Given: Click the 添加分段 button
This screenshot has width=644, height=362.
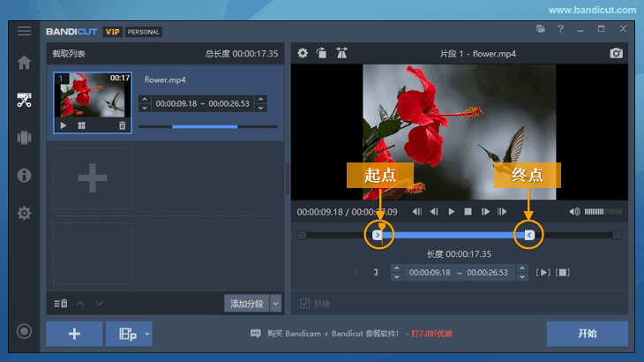Looking at the screenshot, I should pyautogui.click(x=247, y=304).
